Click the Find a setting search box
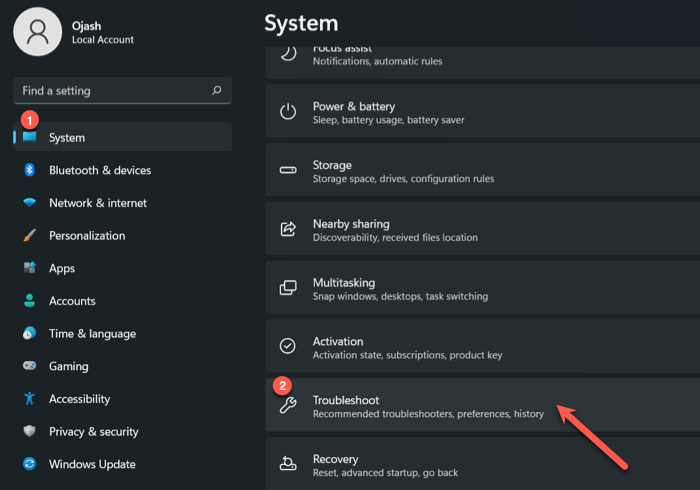 [x=123, y=91]
